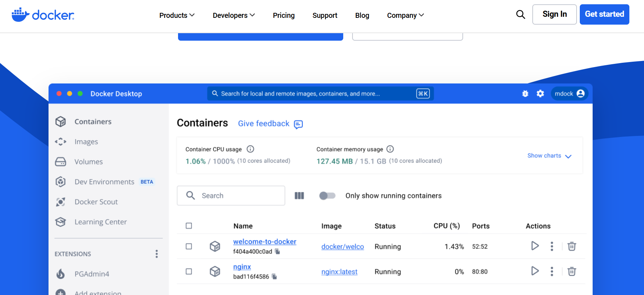The image size is (644, 295).
Task: Open the docker/welco image link
Action: 343,246
